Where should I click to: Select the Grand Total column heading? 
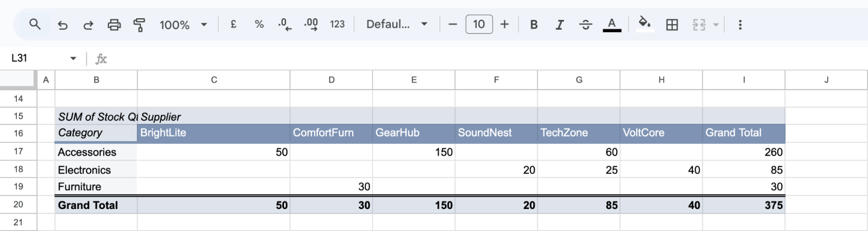pyautogui.click(x=744, y=133)
